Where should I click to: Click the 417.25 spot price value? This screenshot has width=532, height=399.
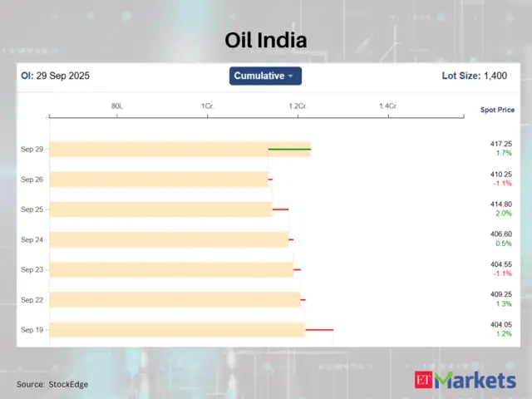tap(501, 144)
